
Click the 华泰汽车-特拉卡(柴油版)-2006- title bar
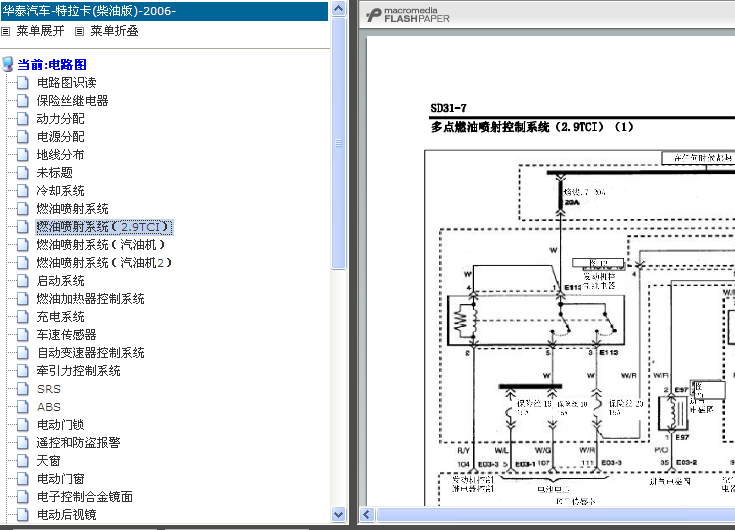coord(164,11)
